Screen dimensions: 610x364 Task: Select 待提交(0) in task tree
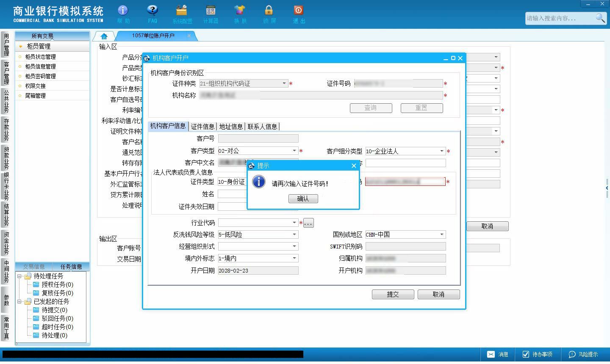(54, 310)
